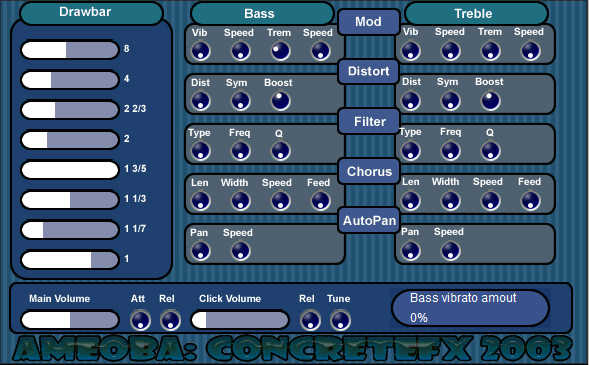
Task: Set the 4 drawbar slider
Action: (x=70, y=80)
